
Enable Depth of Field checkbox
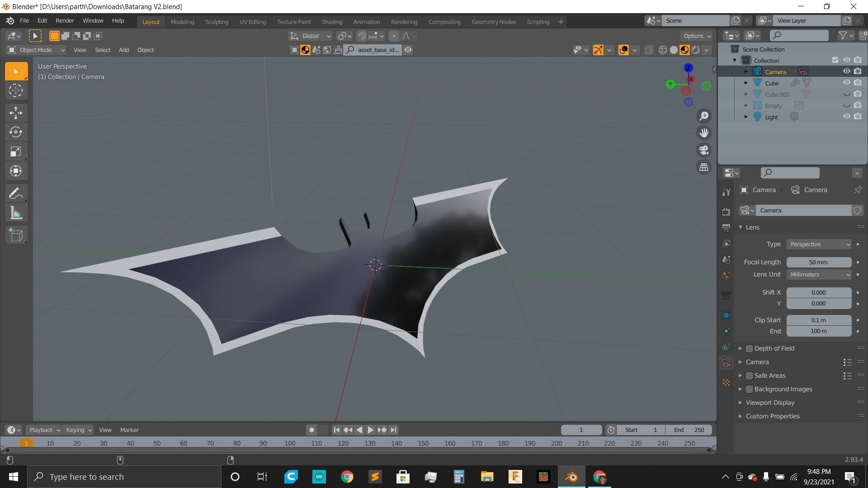pos(749,348)
